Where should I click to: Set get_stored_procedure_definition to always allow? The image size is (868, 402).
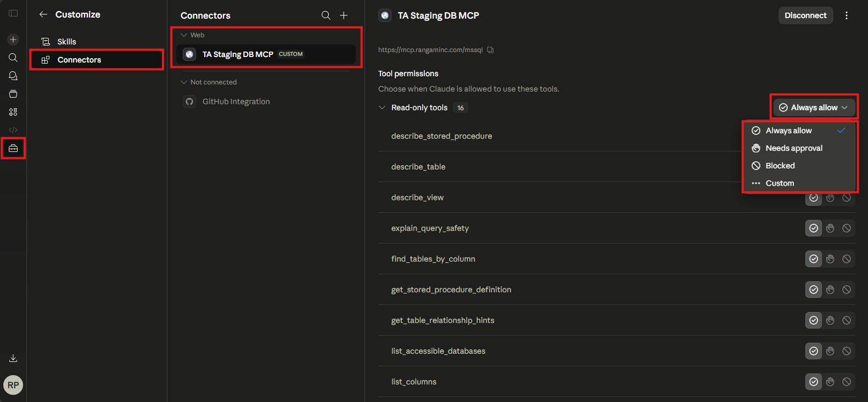point(814,290)
